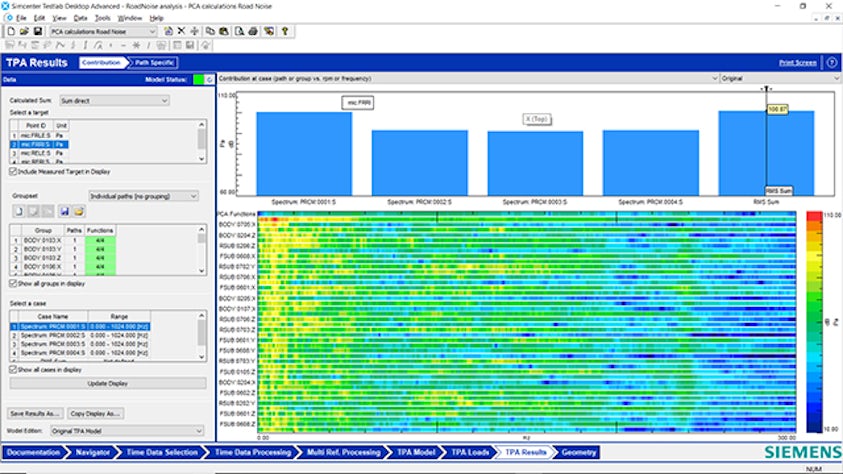The width and height of the screenshot is (843, 474).
Task: Click the Spectrum PRCM 0001 S bar in chart
Action: tap(304, 154)
